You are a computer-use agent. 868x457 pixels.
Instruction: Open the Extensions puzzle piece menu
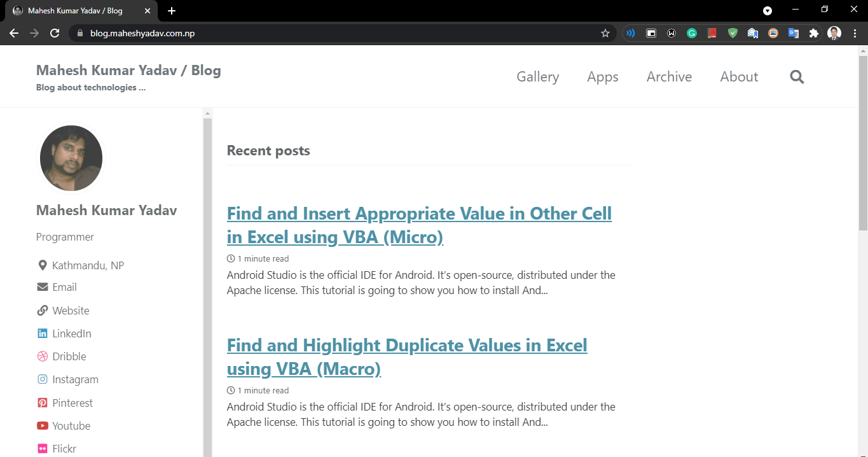pyautogui.click(x=813, y=33)
